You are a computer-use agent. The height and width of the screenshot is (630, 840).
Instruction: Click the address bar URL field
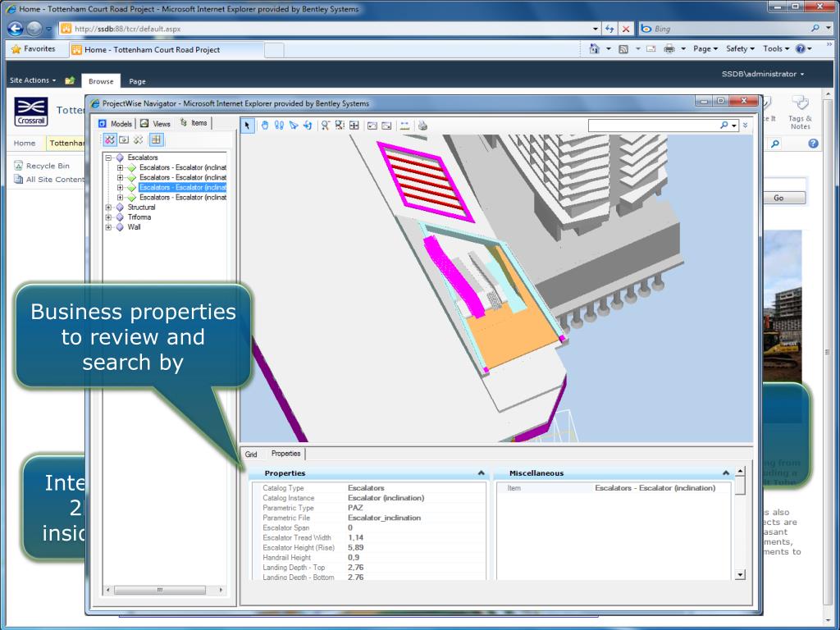tap(326, 29)
